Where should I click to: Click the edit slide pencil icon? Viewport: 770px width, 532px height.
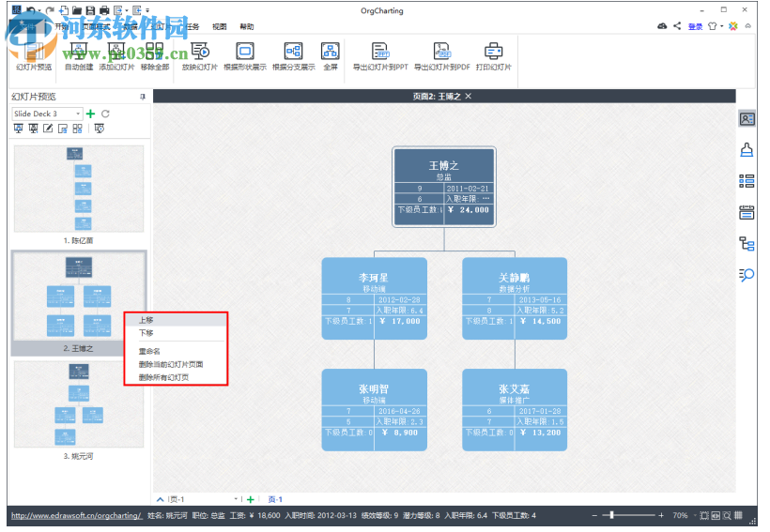(48, 129)
